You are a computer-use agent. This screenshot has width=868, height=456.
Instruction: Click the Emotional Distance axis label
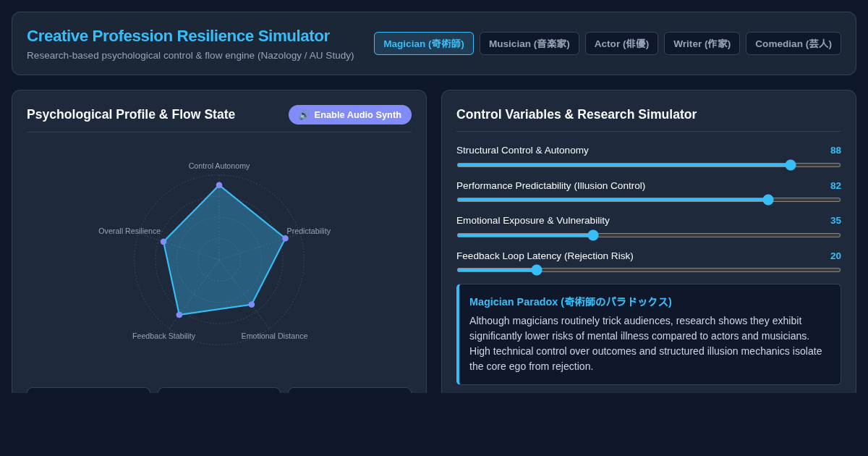274,336
